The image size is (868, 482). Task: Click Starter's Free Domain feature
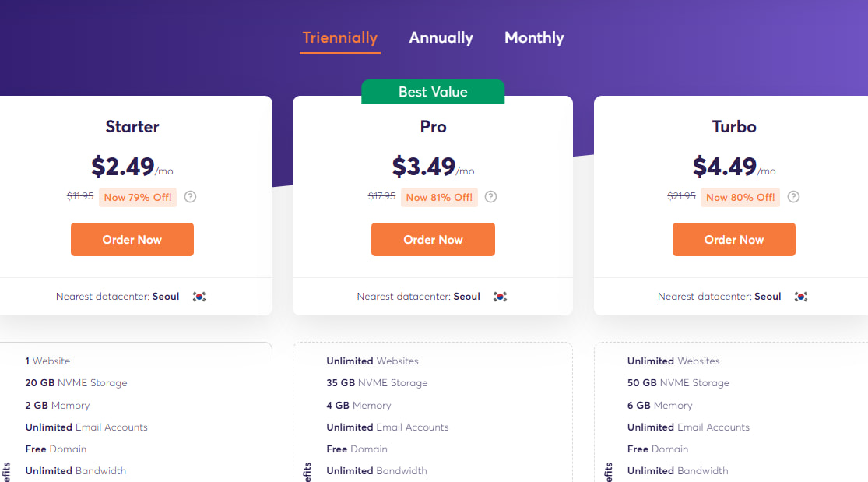(55, 449)
